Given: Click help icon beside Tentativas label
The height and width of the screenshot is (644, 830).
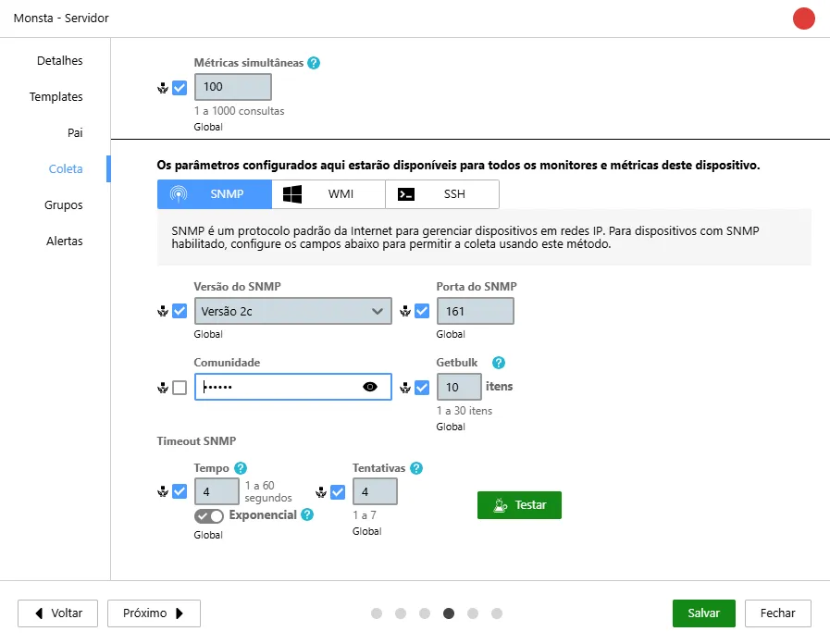Looking at the screenshot, I should 416,468.
